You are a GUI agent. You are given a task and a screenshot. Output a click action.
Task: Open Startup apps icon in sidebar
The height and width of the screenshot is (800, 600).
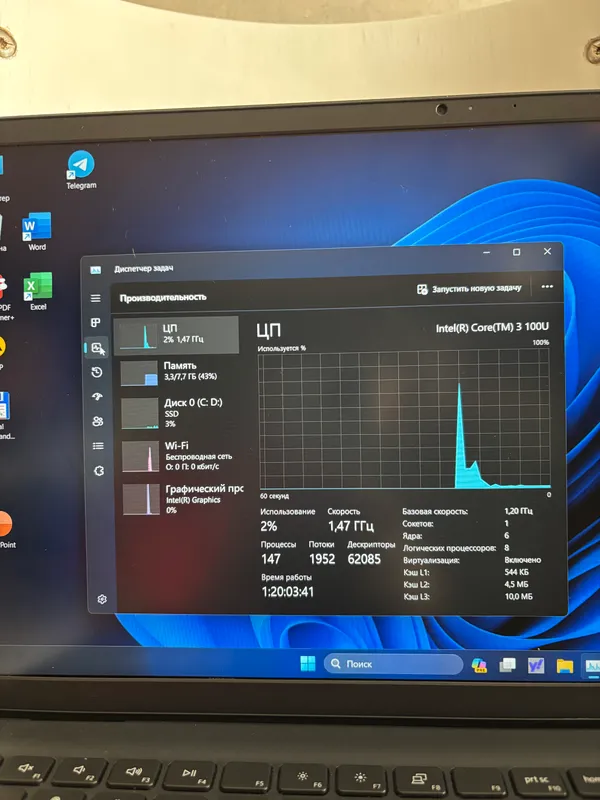point(97,396)
